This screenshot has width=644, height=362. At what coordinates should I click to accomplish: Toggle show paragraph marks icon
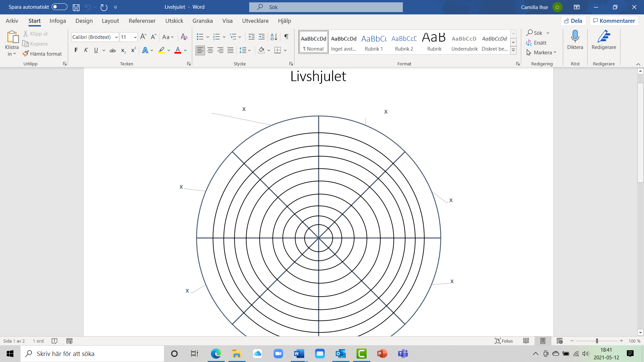[x=286, y=37]
